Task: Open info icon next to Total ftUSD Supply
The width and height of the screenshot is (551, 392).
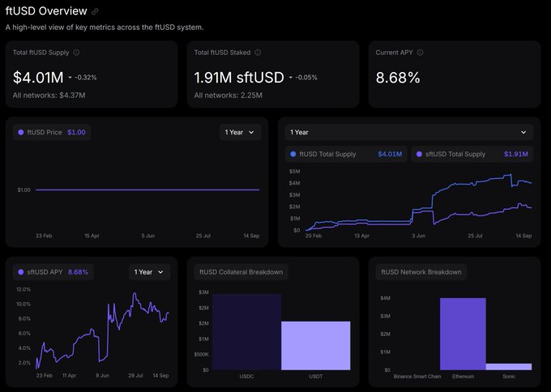Action: tap(76, 53)
